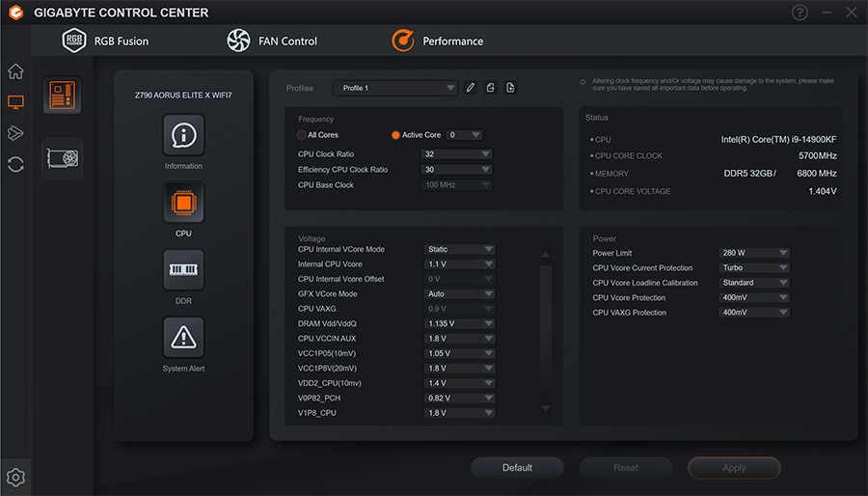
Task: Click the 5700MHz core clock value
Action: click(x=817, y=156)
